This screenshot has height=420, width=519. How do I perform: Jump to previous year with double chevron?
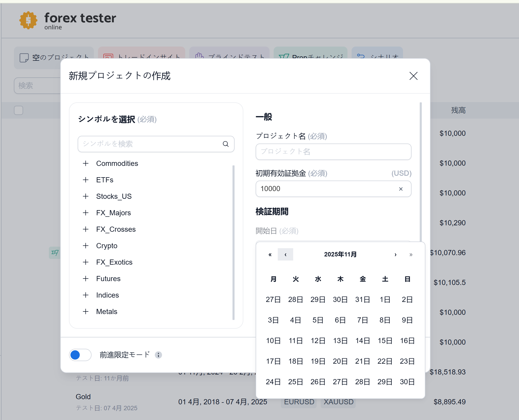(x=270, y=254)
